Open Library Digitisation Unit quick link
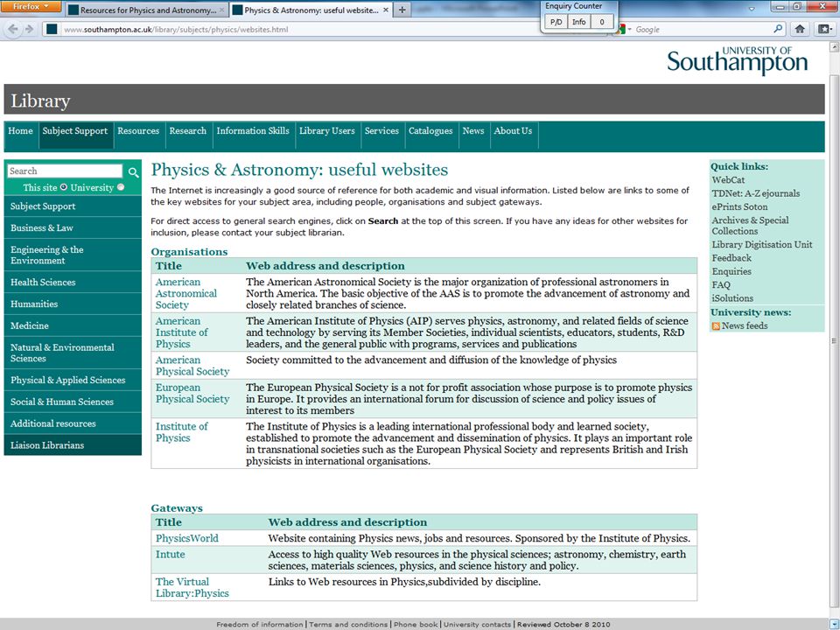 point(762,244)
